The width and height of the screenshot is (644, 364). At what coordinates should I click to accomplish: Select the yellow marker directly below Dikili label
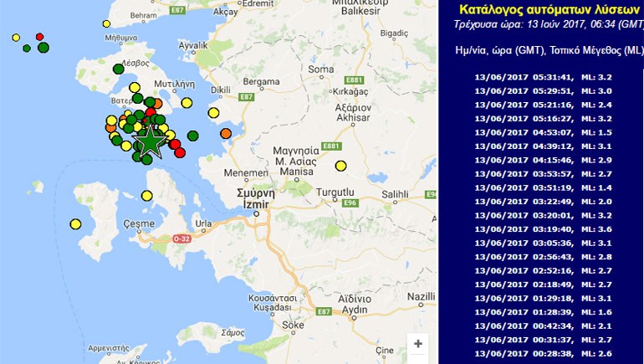click(212, 112)
